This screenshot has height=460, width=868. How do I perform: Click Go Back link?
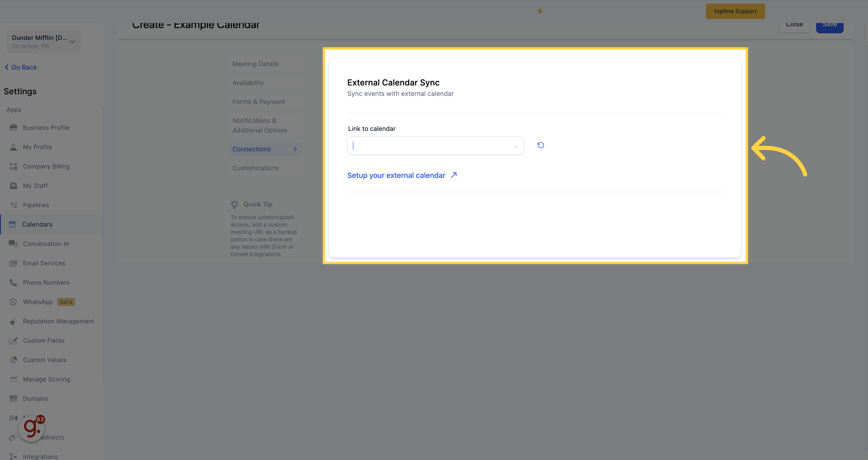21,67
